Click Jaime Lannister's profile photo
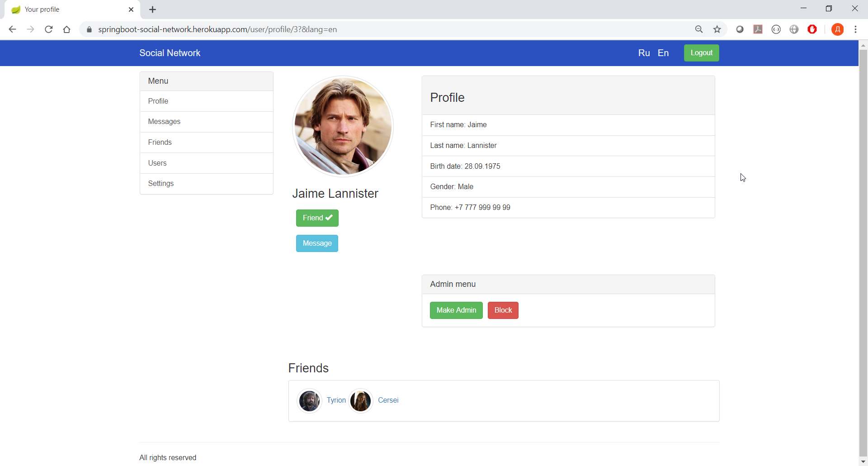The image size is (868, 466). 343,126
